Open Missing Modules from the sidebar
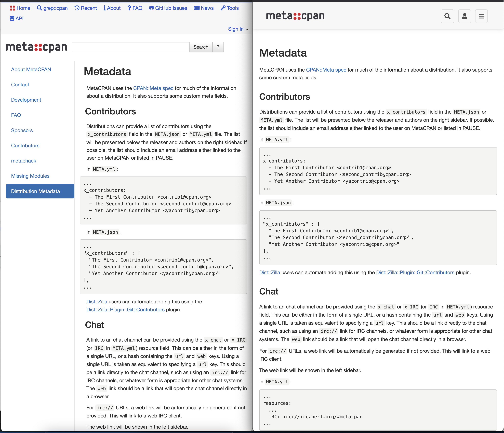This screenshot has height=433, width=504. point(30,176)
